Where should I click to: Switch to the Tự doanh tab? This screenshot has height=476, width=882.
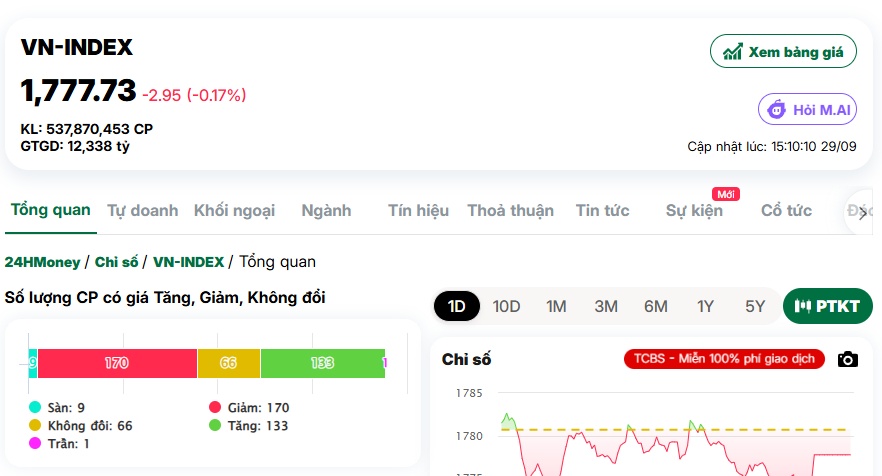click(x=143, y=210)
